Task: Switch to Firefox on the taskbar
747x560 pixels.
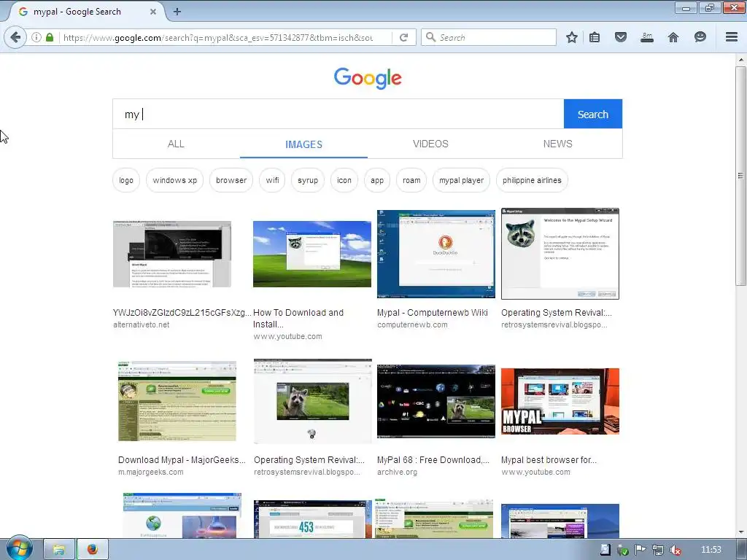Action: 93,550
